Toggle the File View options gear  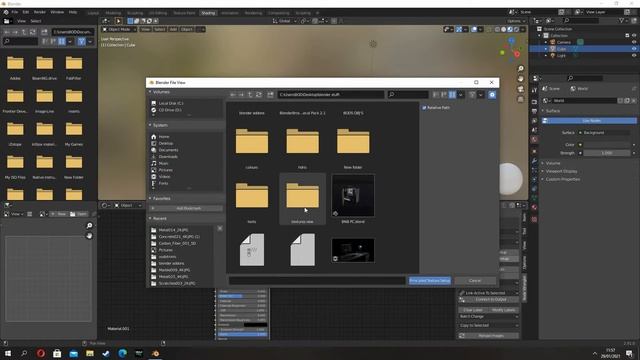click(x=492, y=95)
